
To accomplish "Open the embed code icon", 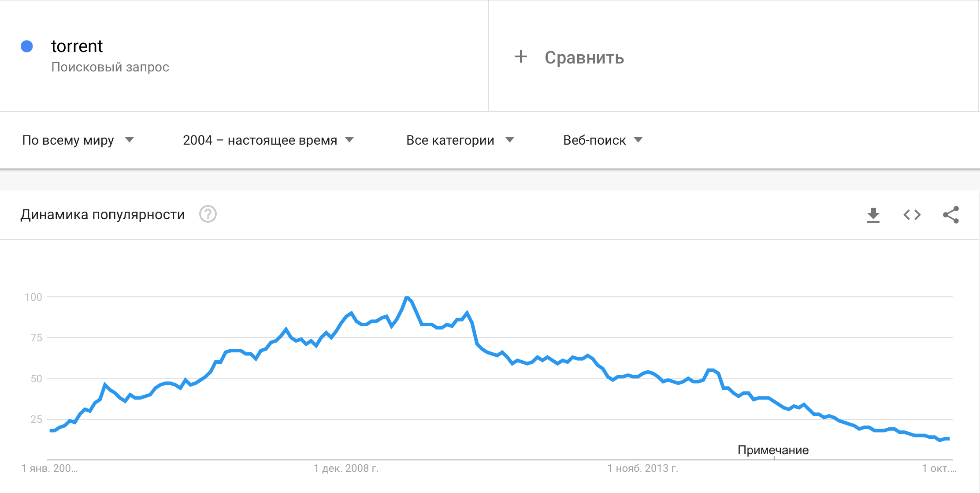I will [912, 215].
